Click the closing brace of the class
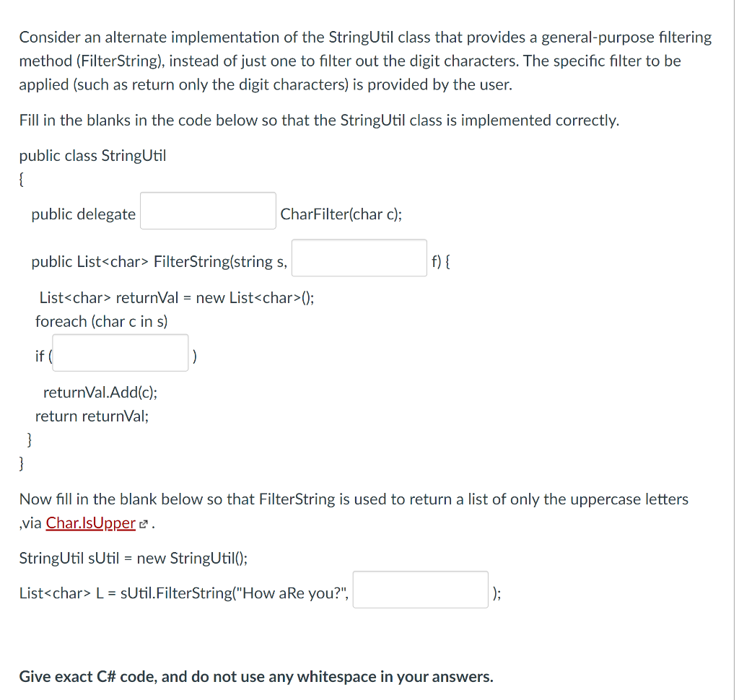Viewport: 739px width, 700px height. pos(22,463)
